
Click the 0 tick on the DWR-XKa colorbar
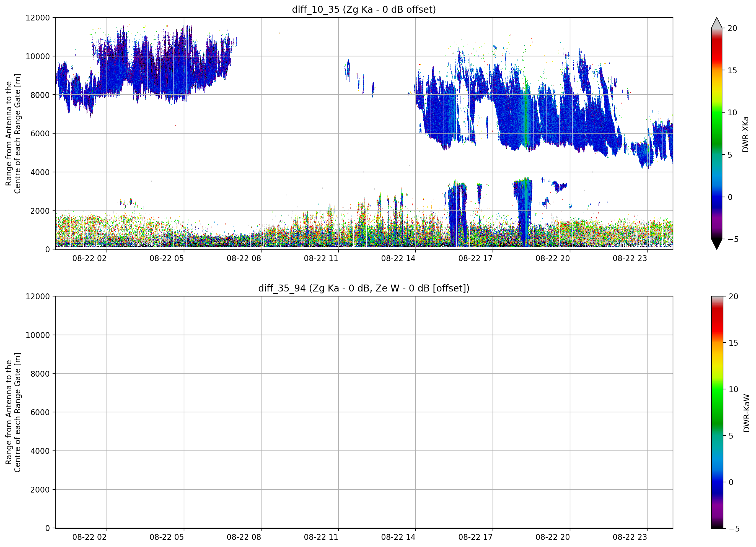[730, 197]
